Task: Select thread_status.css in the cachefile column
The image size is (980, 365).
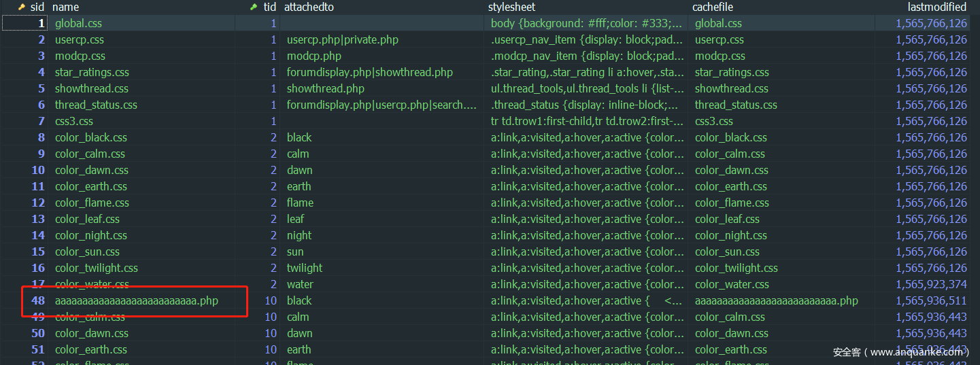Action: point(736,105)
